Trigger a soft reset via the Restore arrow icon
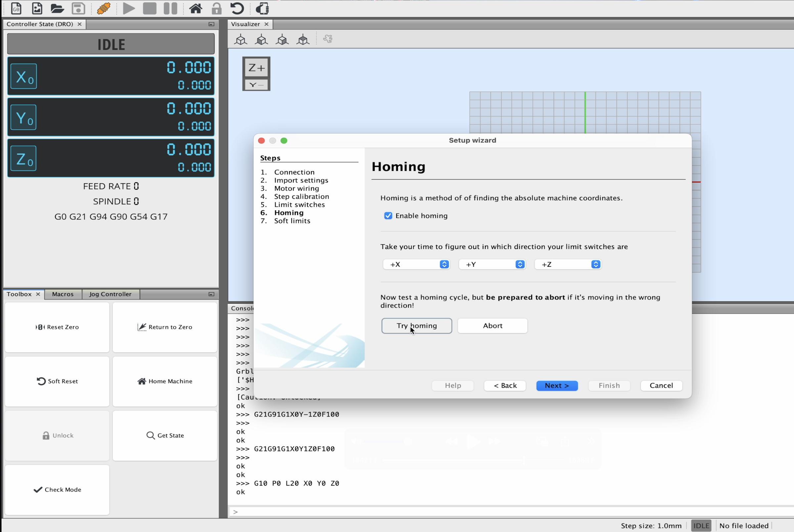This screenshot has width=794, height=532. point(237,9)
